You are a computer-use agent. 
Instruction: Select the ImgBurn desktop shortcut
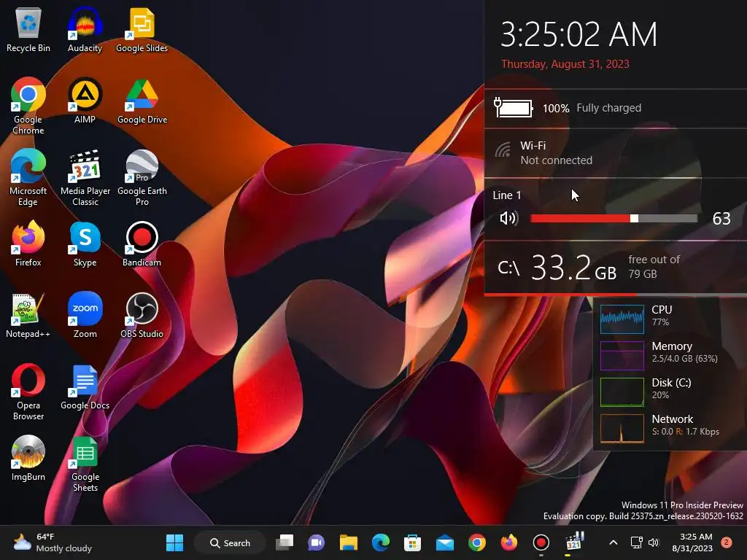[x=28, y=458]
